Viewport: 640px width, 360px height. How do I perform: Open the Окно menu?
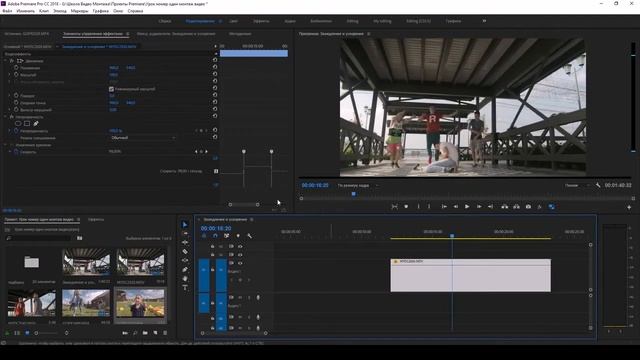118,11
